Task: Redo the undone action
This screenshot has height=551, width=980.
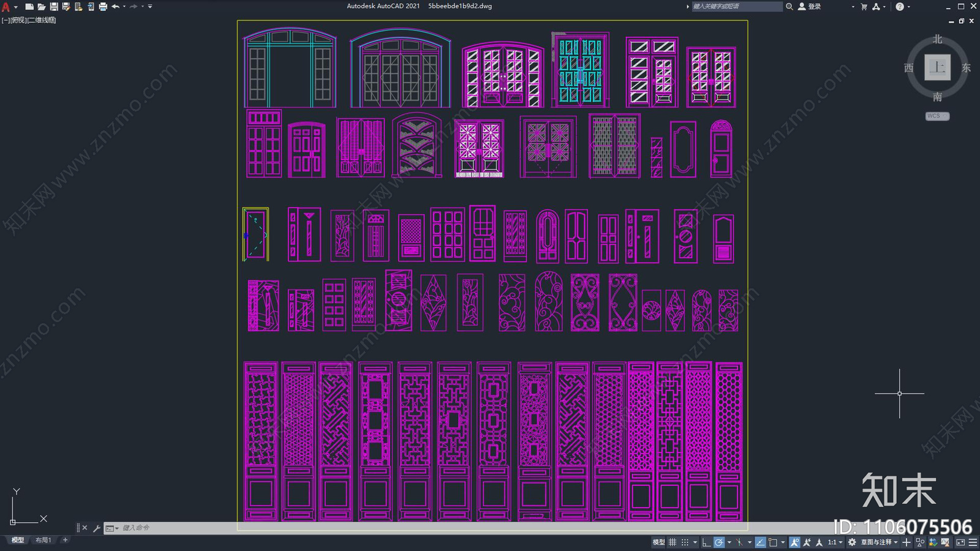Action: (134, 7)
